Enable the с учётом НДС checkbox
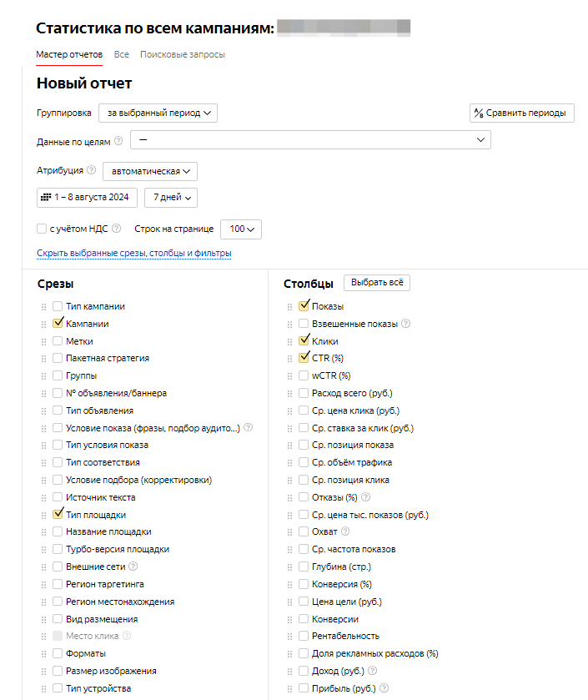This screenshot has width=588, height=700. click(42, 229)
